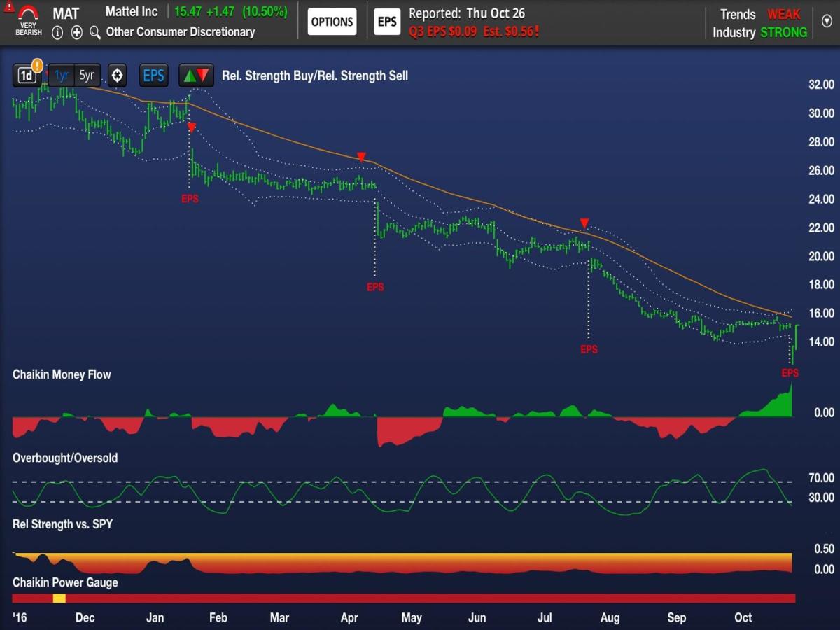Click the crosshair target icon
The image size is (840, 630).
click(117, 76)
